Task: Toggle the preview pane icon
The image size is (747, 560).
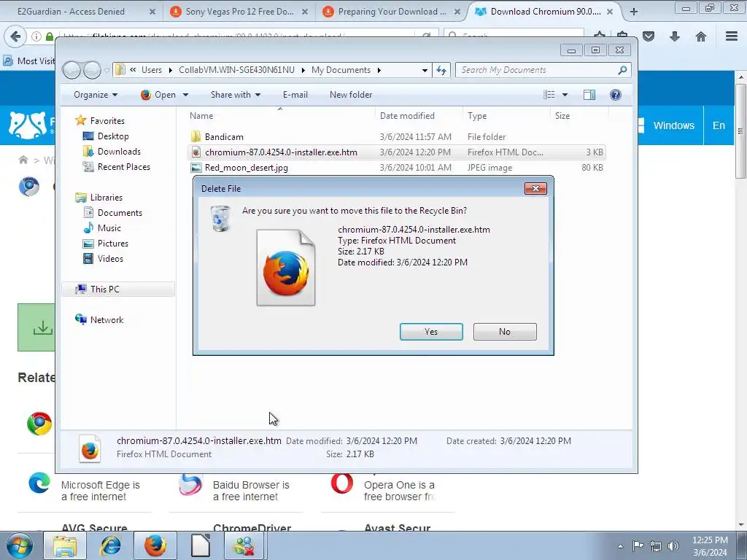Action: pos(589,95)
